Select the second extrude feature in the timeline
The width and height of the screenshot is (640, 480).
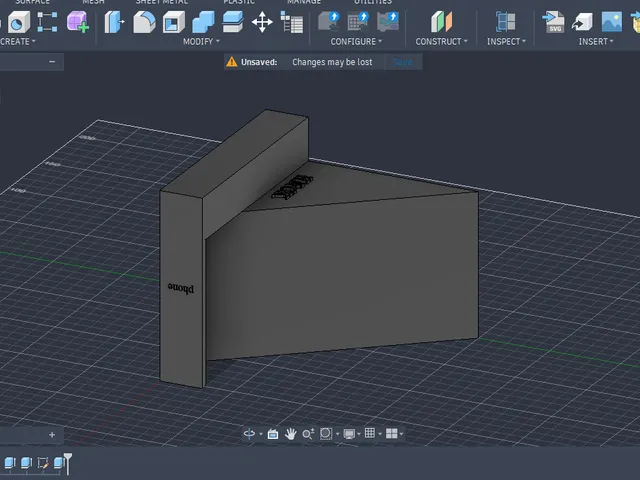26,463
